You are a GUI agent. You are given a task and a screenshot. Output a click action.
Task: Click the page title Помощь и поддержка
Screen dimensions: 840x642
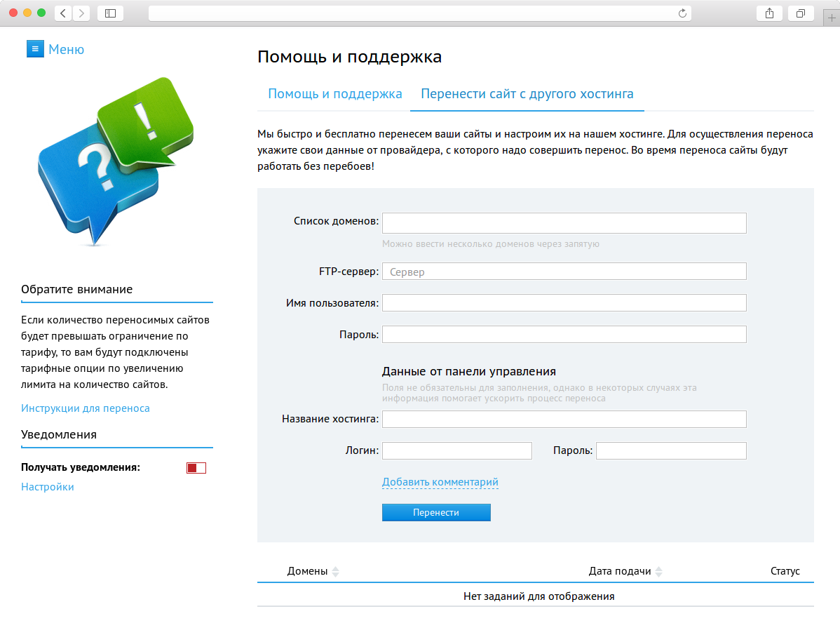(349, 57)
